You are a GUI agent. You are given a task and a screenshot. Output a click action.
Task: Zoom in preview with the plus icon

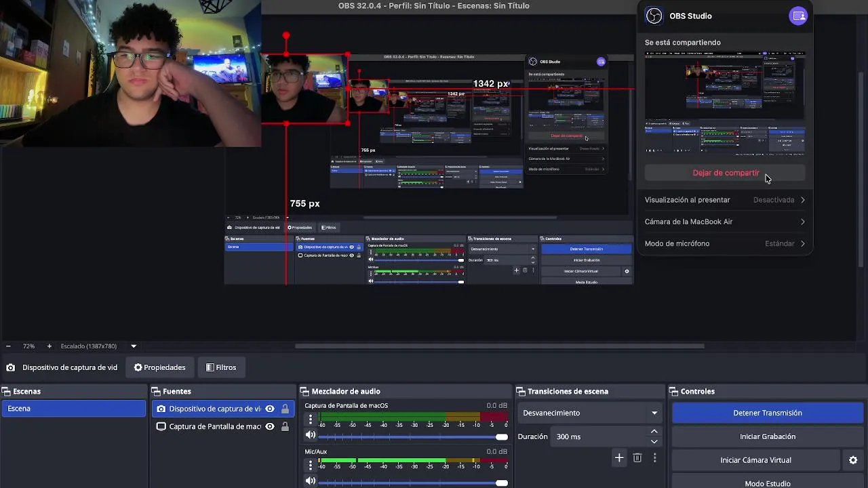tap(49, 346)
